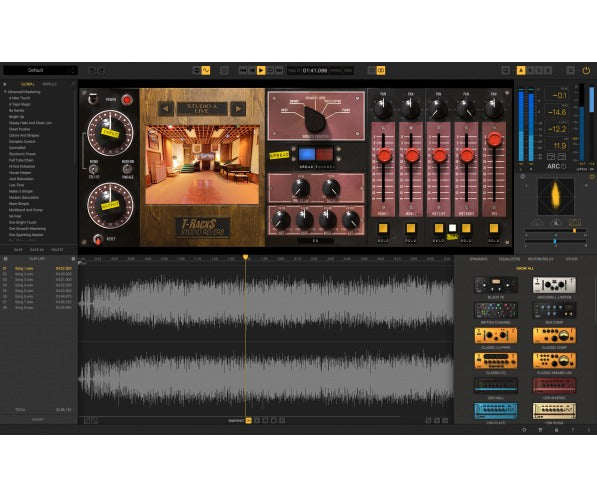
Task: Click the yellow power icon at top right
Action: (586, 70)
